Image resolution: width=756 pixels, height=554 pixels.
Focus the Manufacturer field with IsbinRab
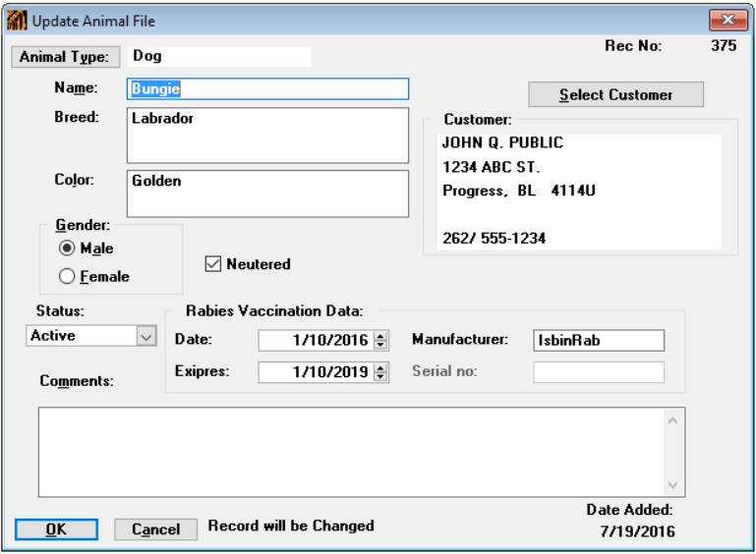[599, 341]
